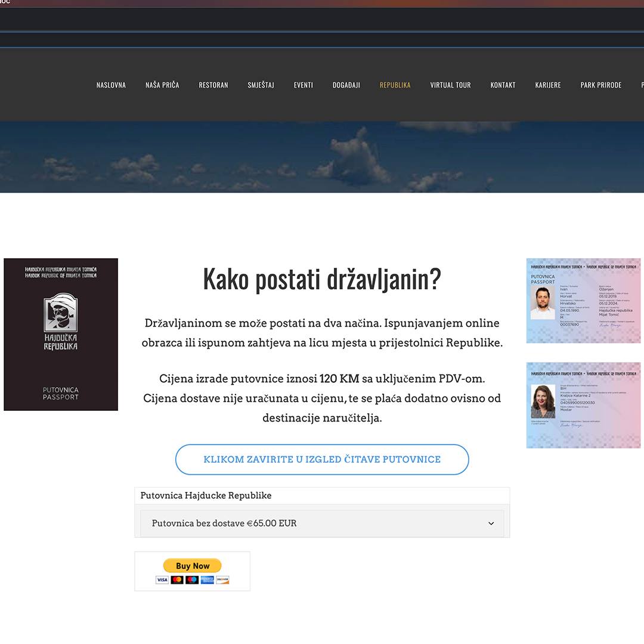Select SMJEŠTAJ in navigation
The height and width of the screenshot is (644, 644).
point(261,85)
